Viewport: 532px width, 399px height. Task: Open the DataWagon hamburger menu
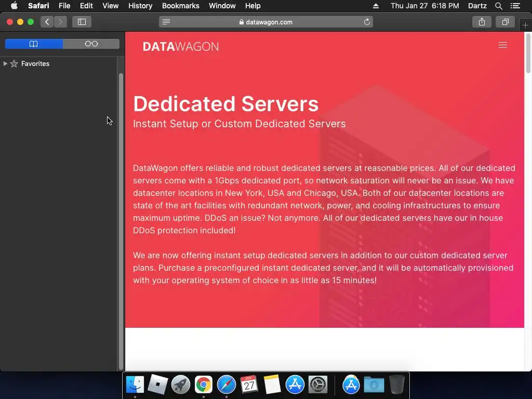click(503, 45)
